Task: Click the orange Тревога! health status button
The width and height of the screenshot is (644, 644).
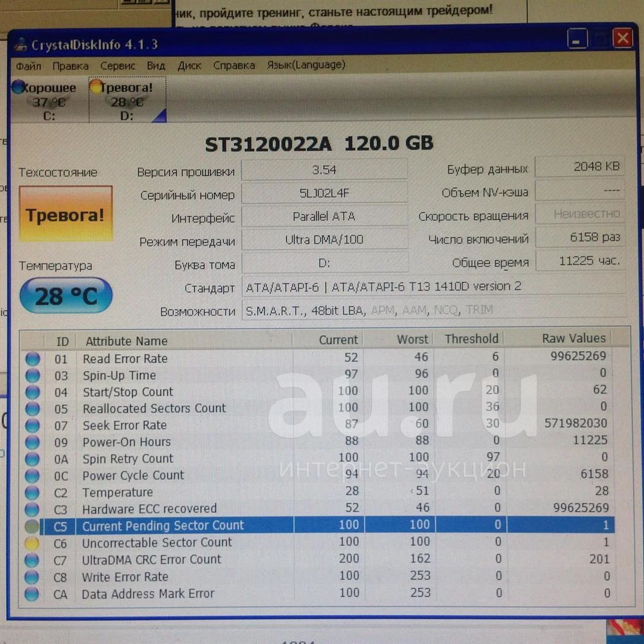Action: click(66, 213)
